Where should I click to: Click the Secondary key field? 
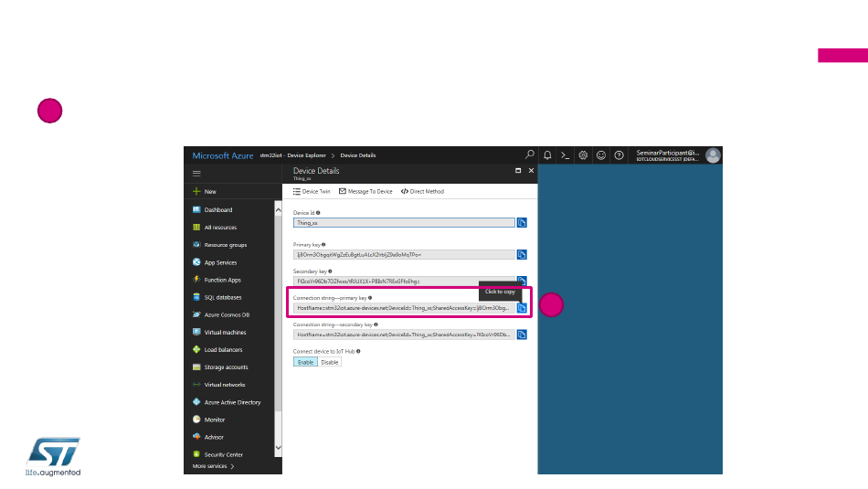(x=404, y=282)
